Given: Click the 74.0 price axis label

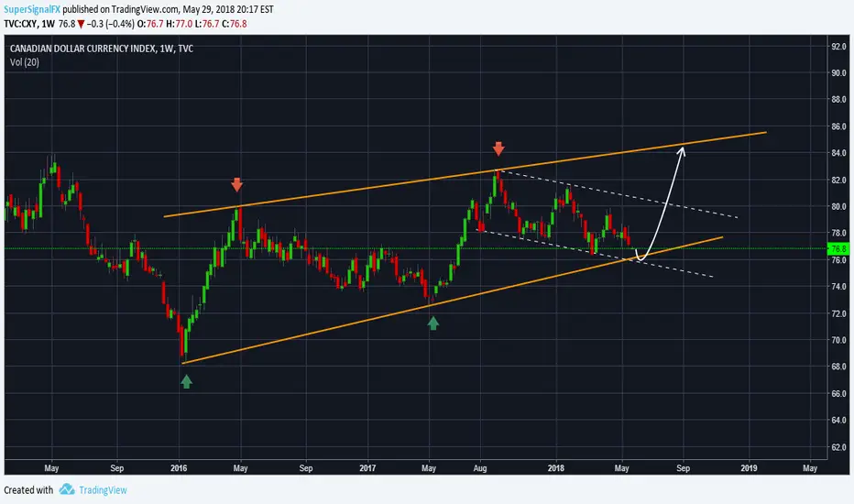Looking at the screenshot, I should (838, 287).
